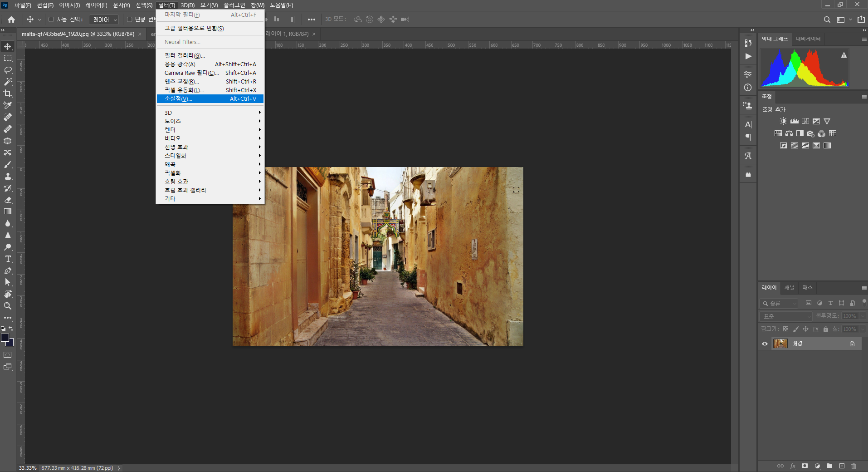This screenshot has width=868, height=472.
Task: Switch to the 내비게이터 tab
Action: click(x=808, y=39)
